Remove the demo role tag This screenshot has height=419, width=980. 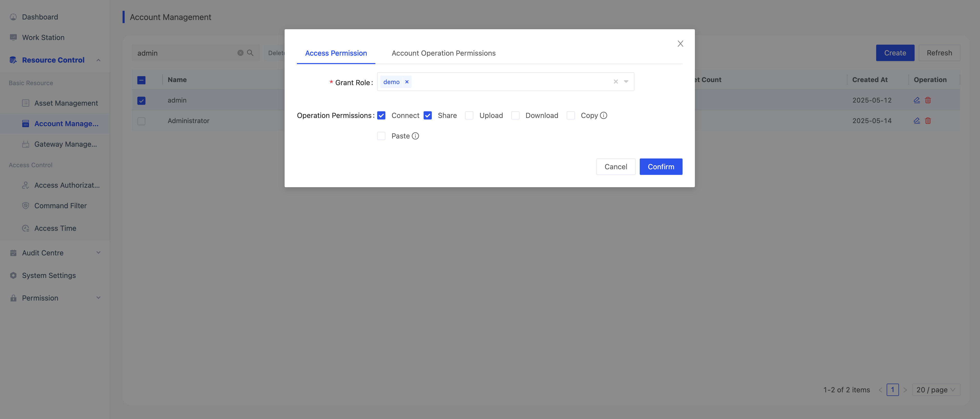pos(407,82)
